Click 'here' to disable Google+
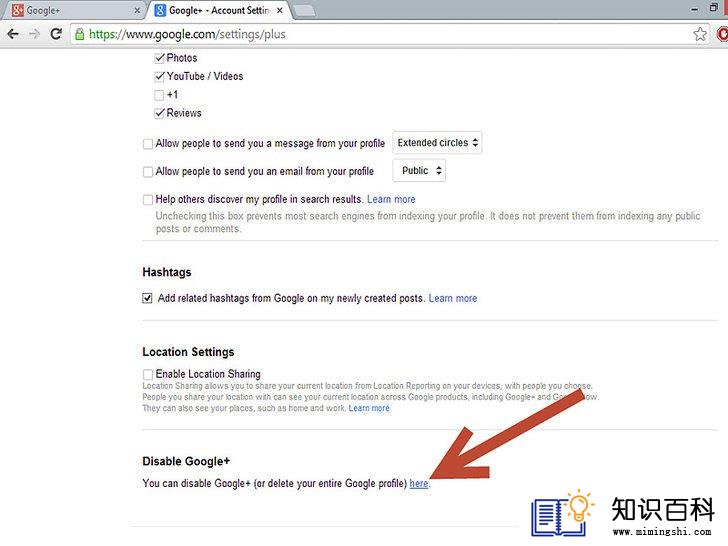Image resolution: width=728 pixels, height=546 pixels. click(419, 483)
